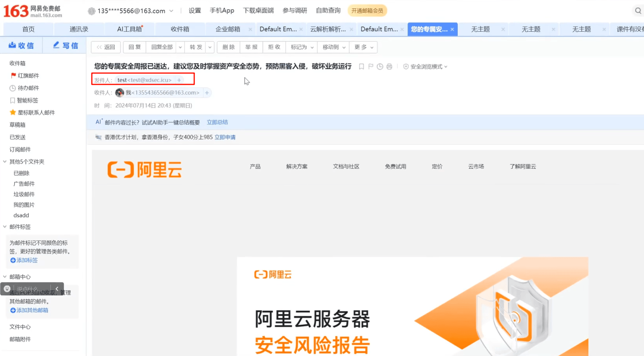This screenshot has width=644, height=356.
Task: Expand the account dropdown next to the email address
Action: 171,11
